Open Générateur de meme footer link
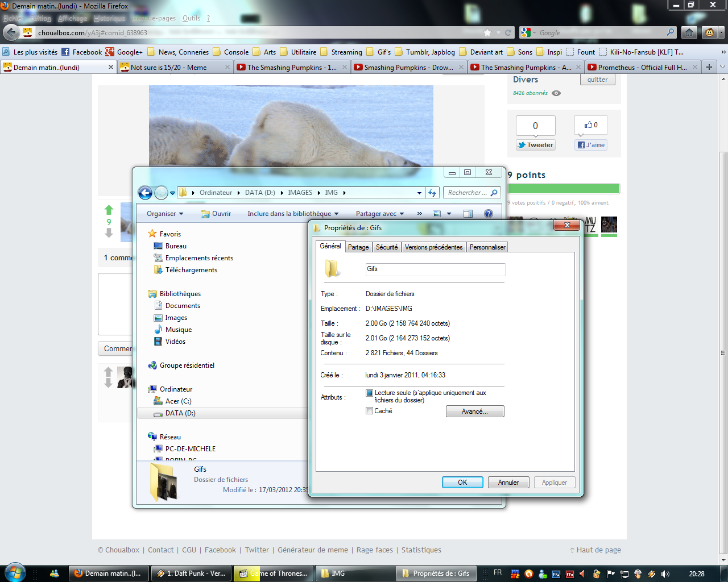This screenshot has width=728, height=582. pyautogui.click(x=313, y=550)
